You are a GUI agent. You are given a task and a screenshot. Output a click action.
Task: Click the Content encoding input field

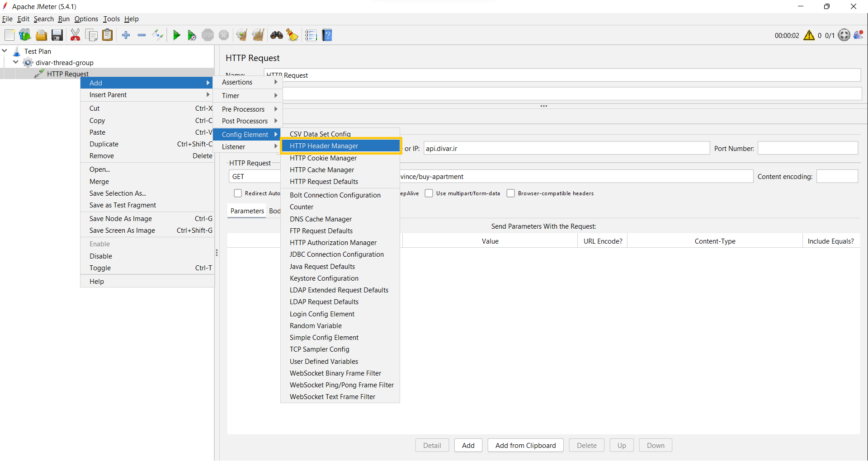[x=837, y=177]
